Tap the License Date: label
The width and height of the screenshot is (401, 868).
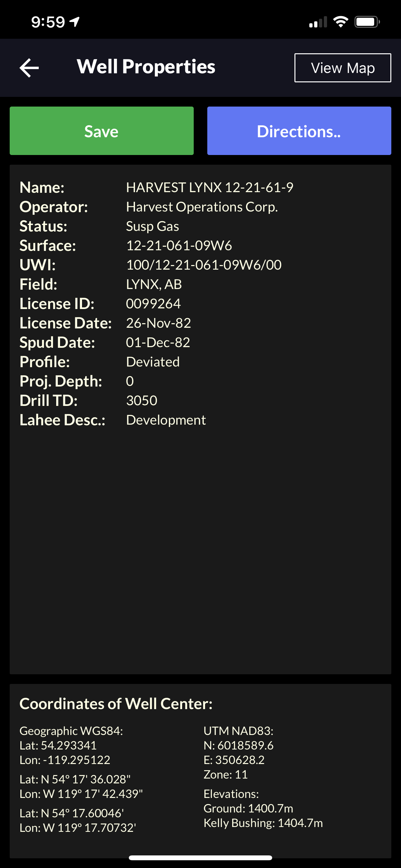pos(65,323)
